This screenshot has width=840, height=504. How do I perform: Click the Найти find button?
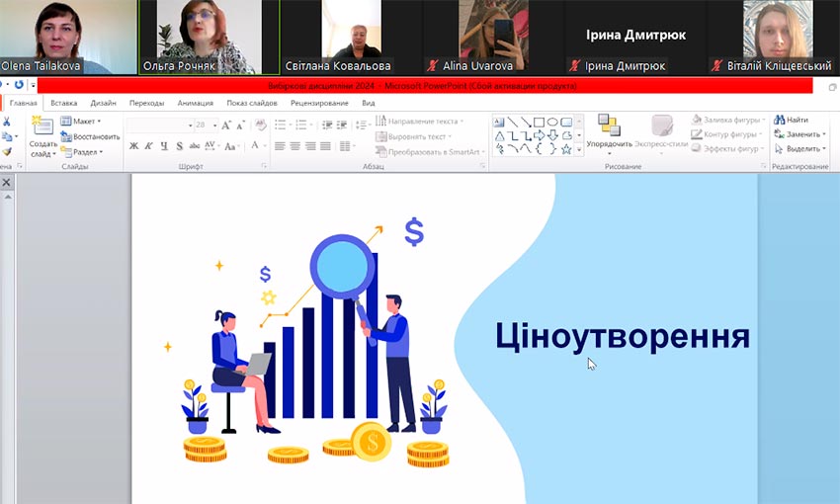pyautogui.click(x=792, y=120)
